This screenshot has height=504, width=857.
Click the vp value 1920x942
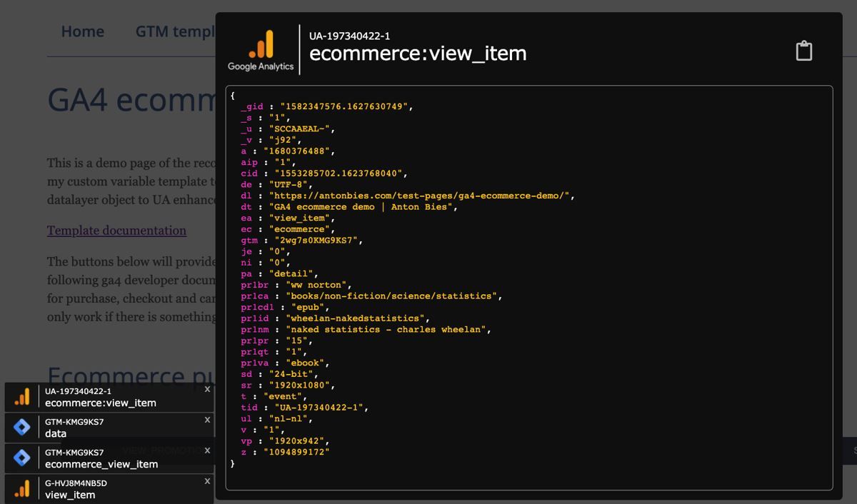pos(296,441)
